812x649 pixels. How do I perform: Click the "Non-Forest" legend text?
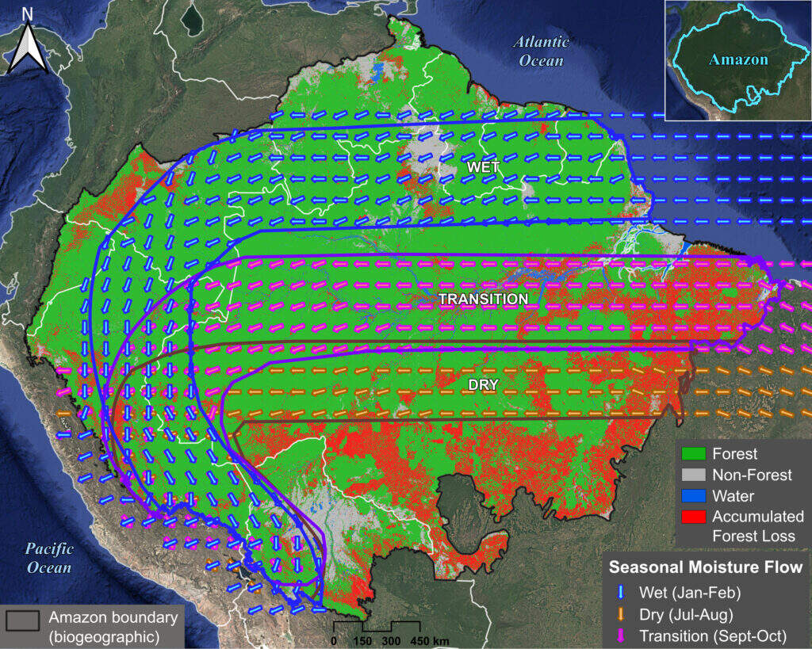(x=752, y=475)
